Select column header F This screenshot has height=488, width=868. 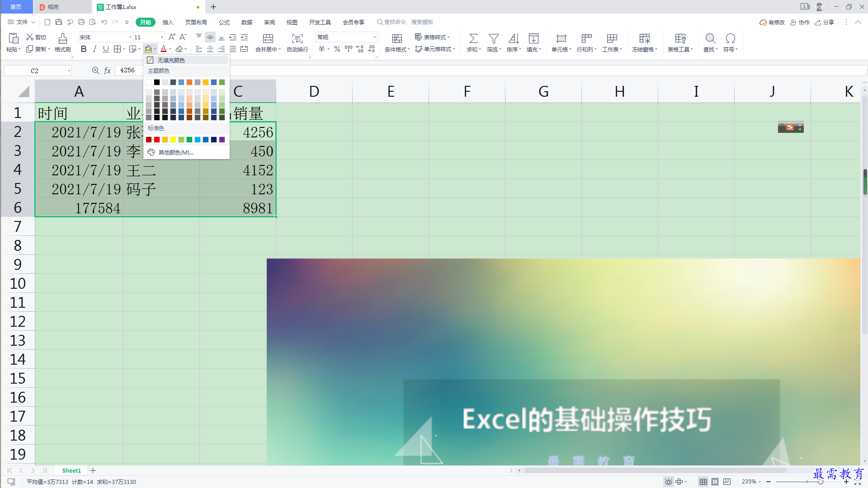467,91
